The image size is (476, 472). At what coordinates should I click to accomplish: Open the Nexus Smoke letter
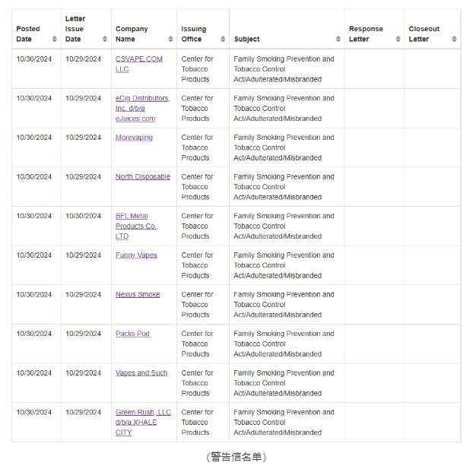138,294
